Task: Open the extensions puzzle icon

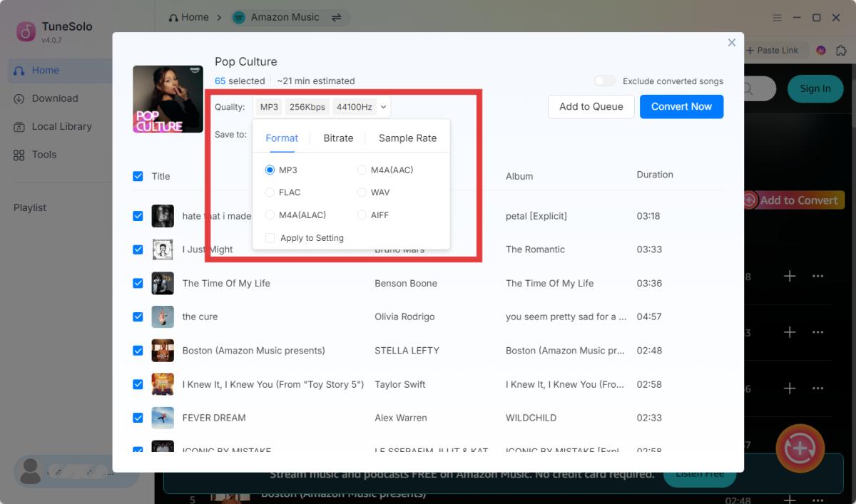Action: coord(842,50)
